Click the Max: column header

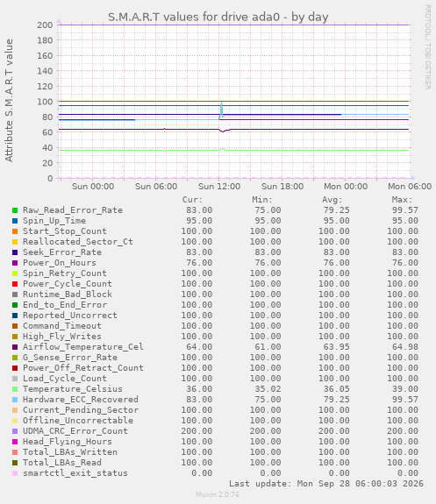click(x=402, y=200)
